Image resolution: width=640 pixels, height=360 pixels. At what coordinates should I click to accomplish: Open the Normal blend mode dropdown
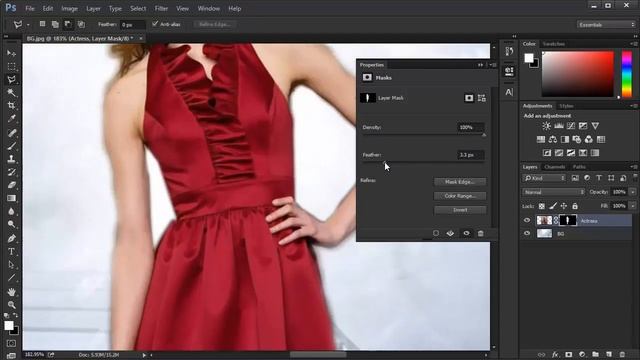[x=553, y=192]
